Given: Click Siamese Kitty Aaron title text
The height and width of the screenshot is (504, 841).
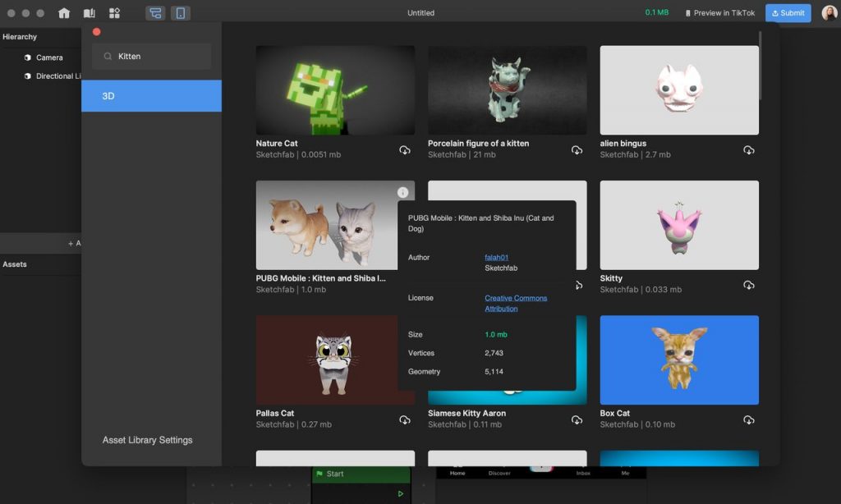Looking at the screenshot, I should [x=466, y=413].
